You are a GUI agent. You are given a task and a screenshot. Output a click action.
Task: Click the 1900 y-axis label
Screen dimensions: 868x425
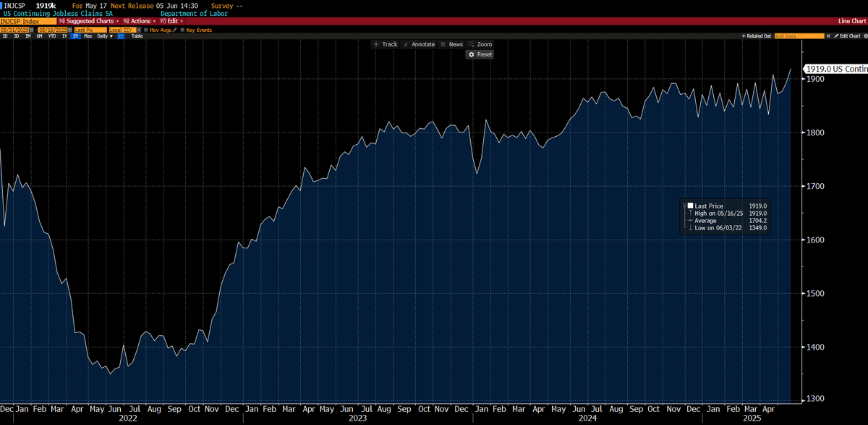tap(815, 79)
